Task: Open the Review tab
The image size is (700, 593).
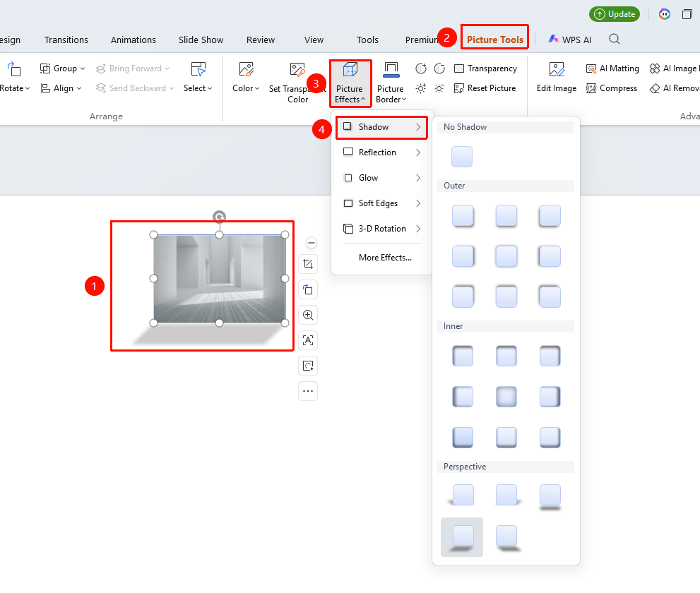Action: click(x=261, y=40)
